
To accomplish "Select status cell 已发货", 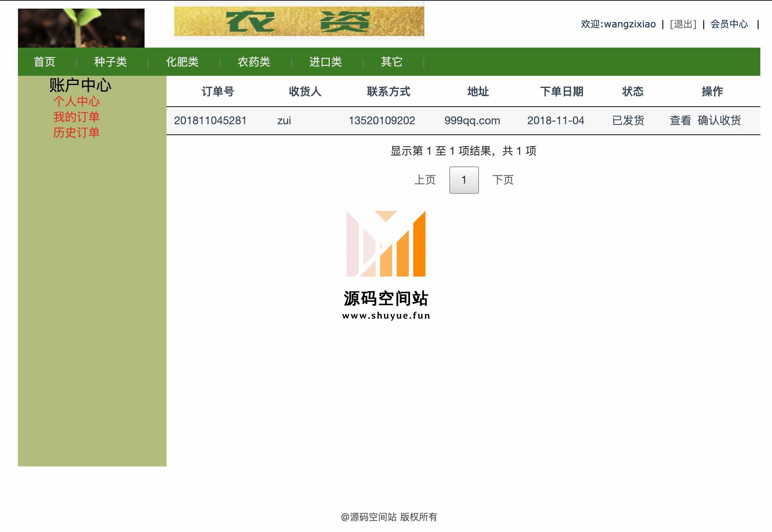I will point(628,120).
